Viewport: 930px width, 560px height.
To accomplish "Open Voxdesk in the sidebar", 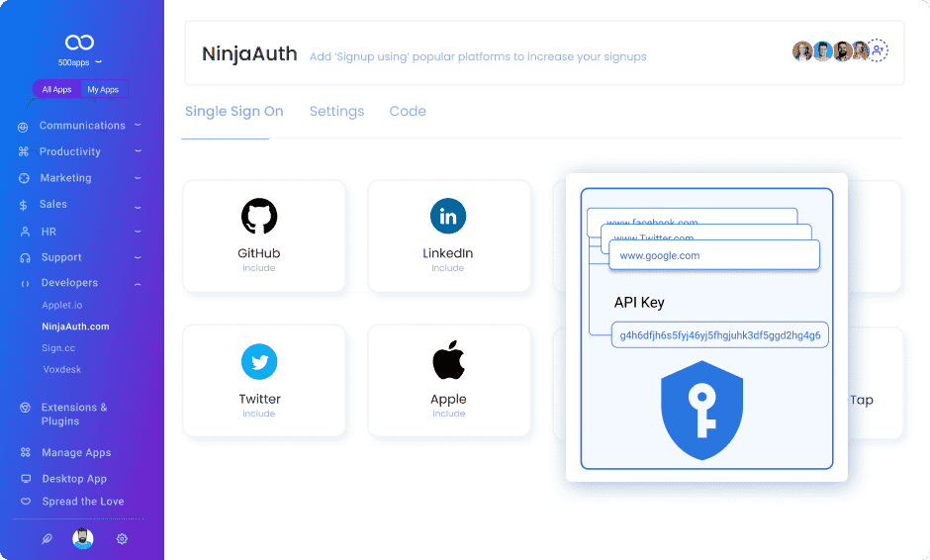I will coord(61,369).
